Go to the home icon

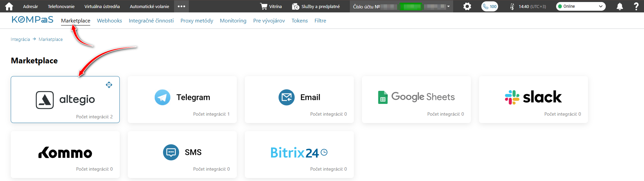click(x=9, y=6)
